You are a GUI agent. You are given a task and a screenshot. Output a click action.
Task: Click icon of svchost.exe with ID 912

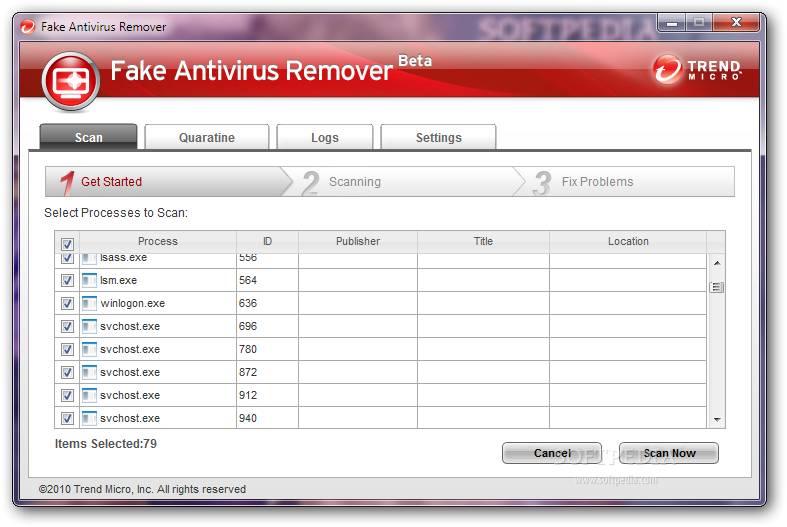pyautogui.click(x=89, y=396)
